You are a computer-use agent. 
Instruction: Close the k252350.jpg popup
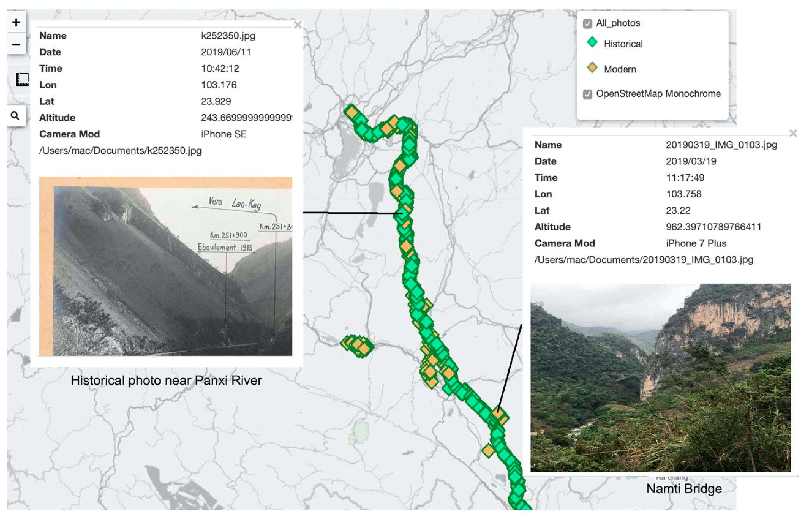pyautogui.click(x=298, y=25)
